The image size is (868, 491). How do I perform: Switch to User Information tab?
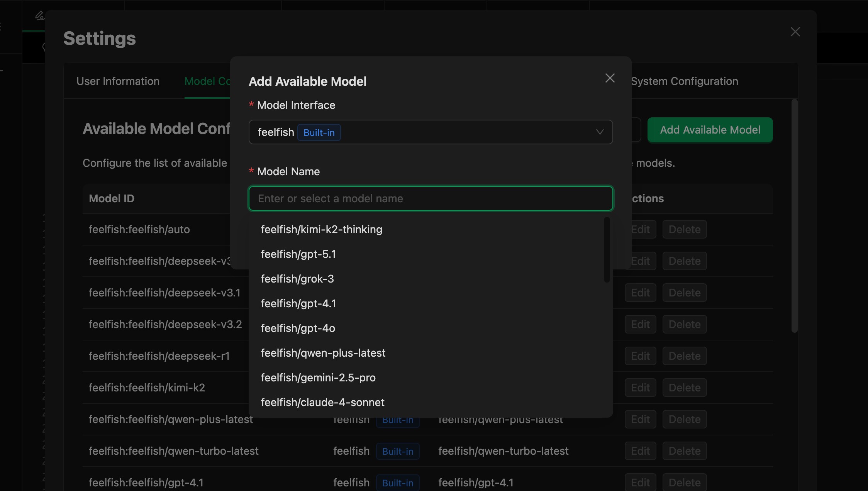118,81
